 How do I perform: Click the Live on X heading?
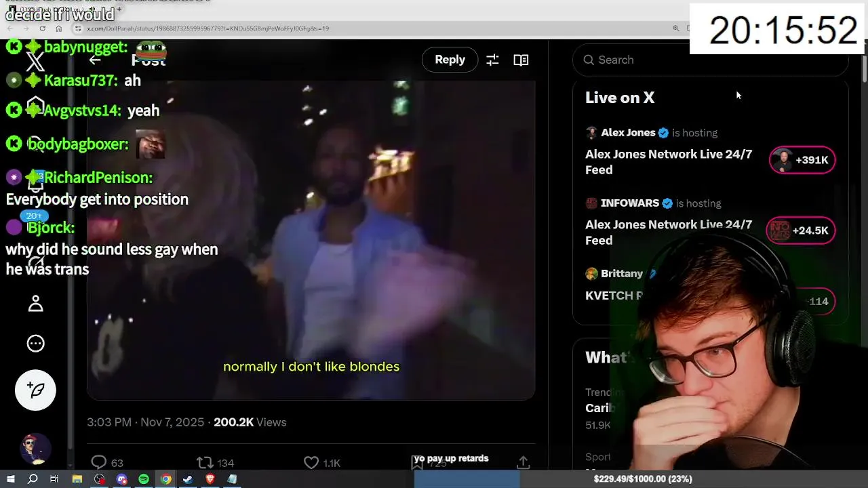pyautogui.click(x=620, y=98)
